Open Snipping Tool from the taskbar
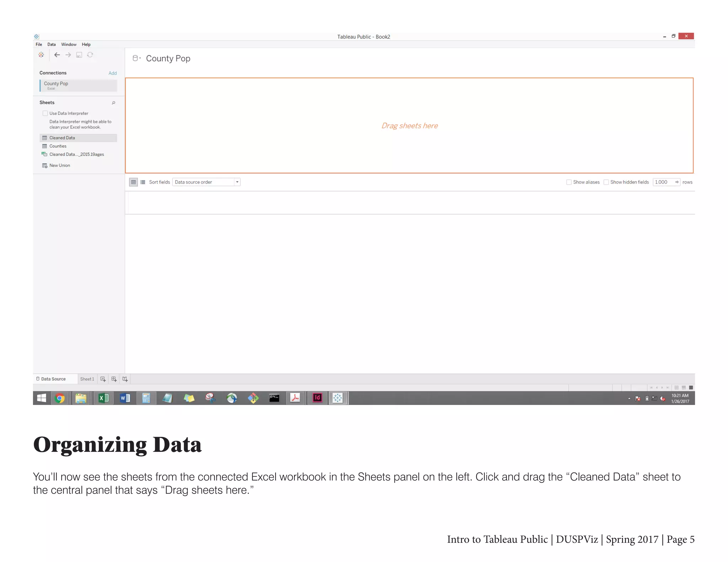The width and height of the screenshot is (728, 562). (211, 398)
